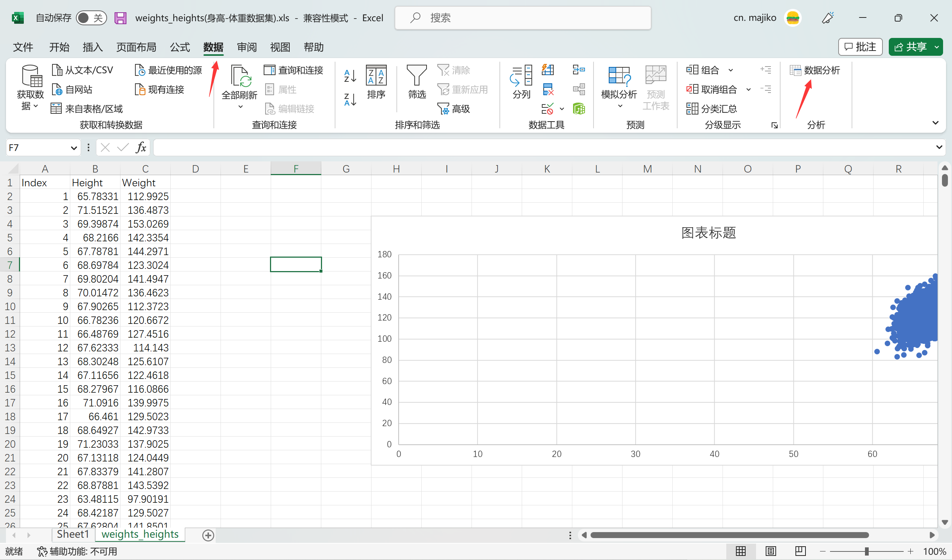Switch to the 开始 tab

tap(59, 47)
